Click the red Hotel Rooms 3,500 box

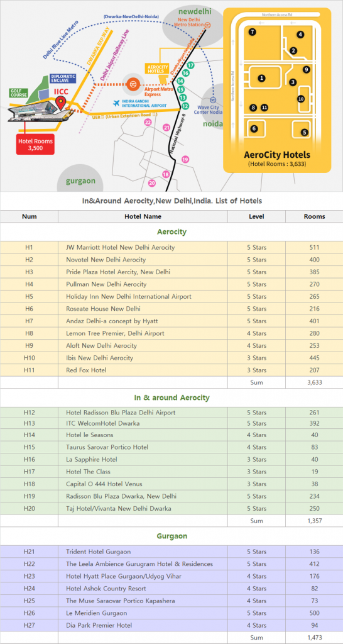click(x=35, y=145)
